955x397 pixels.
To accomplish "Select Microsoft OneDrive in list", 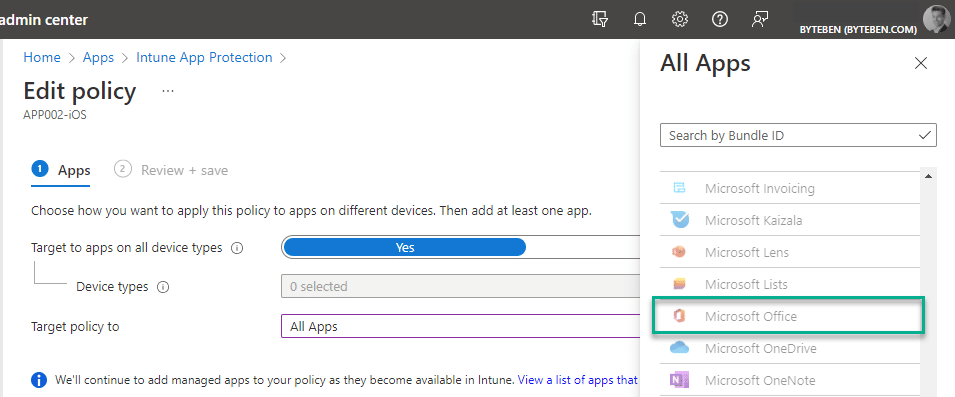I will point(790,348).
